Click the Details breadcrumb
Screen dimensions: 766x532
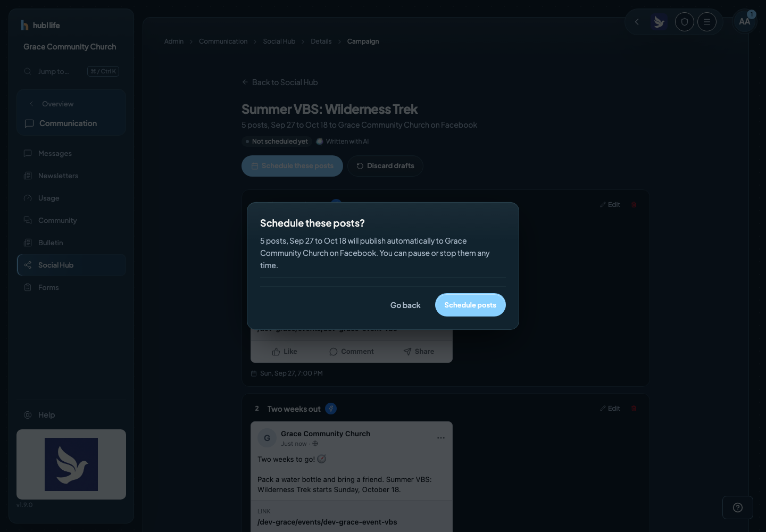coord(321,41)
